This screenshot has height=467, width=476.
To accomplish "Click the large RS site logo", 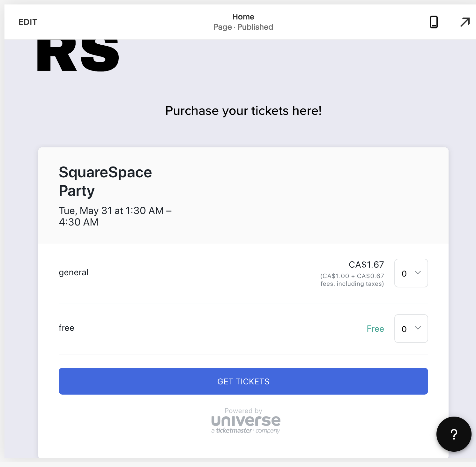I will tap(78, 56).
